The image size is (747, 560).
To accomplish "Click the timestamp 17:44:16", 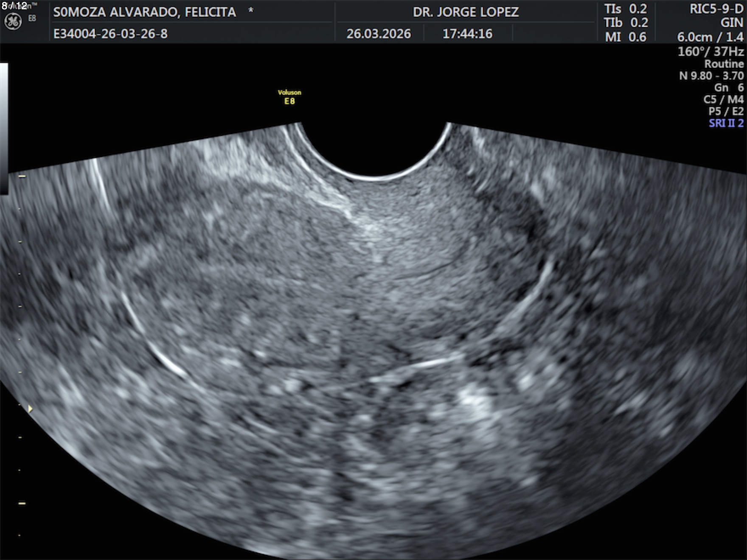I will [467, 34].
